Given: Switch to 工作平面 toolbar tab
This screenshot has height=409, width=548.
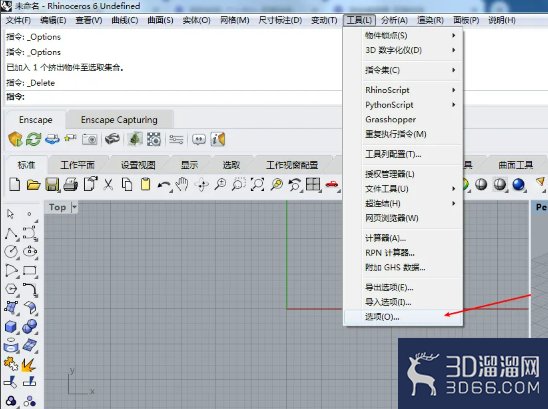Looking at the screenshot, I should pyautogui.click(x=77, y=165).
